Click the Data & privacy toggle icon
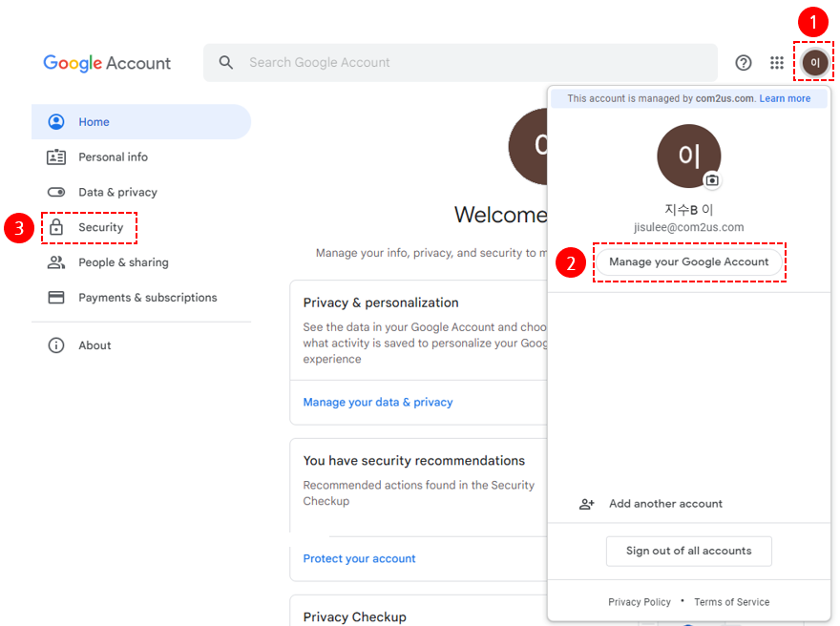 56,192
